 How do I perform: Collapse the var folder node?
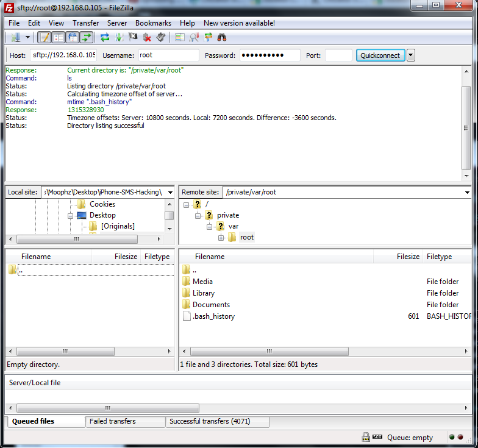209,227
